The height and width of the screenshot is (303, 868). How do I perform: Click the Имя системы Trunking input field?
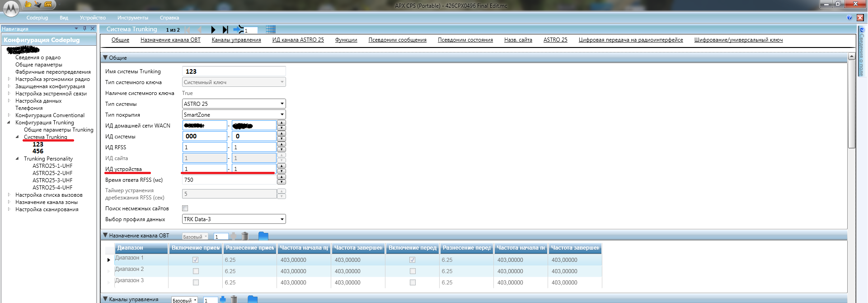[234, 71]
